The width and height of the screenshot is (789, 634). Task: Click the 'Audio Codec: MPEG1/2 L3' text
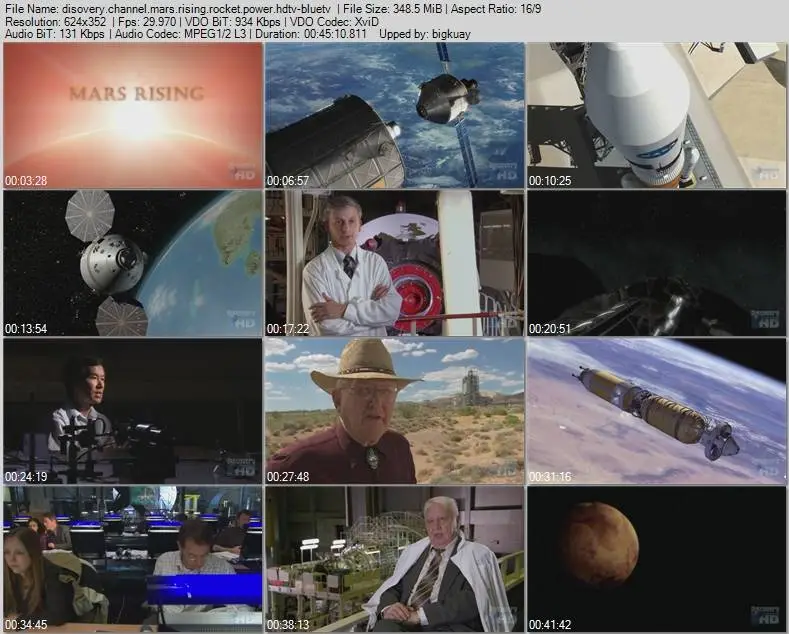pos(181,34)
